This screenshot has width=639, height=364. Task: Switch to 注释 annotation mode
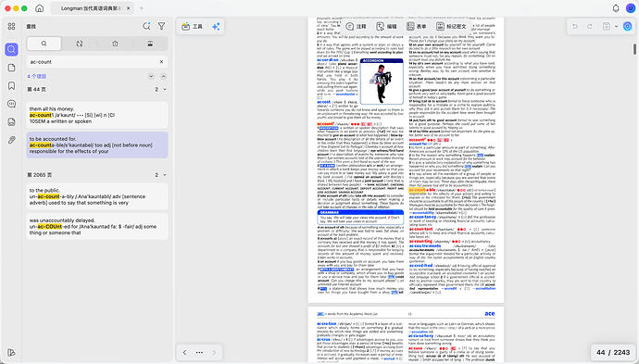coord(356,26)
